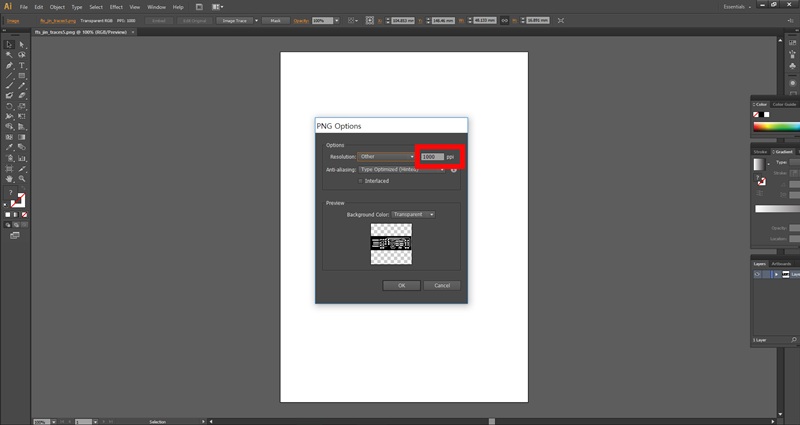800x425 pixels.
Task: Select the Slice tool
Action: click(x=22, y=168)
